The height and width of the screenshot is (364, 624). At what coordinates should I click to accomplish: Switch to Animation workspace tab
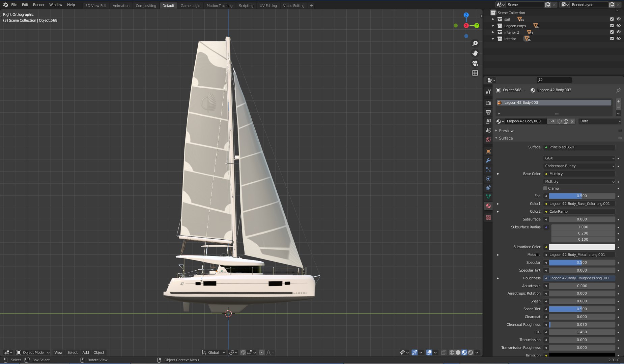click(121, 5)
